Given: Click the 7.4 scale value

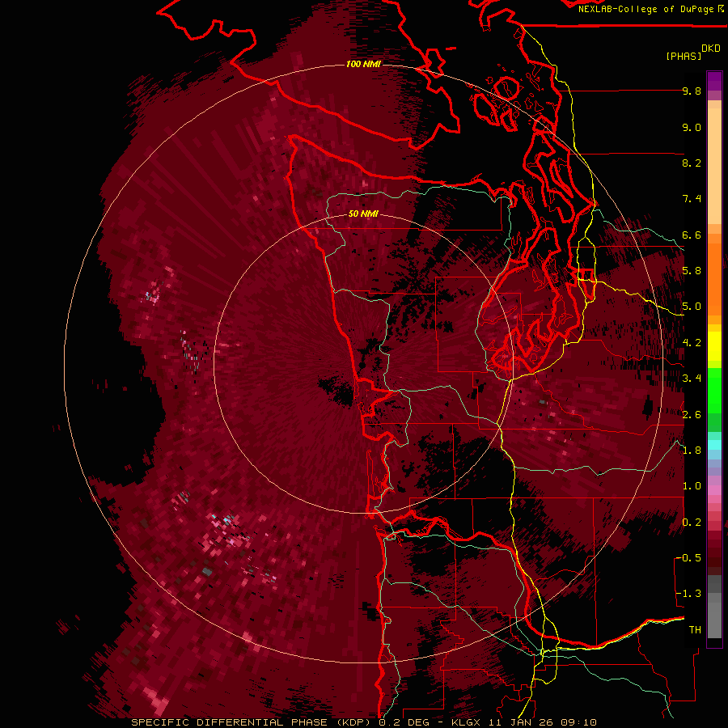Looking at the screenshot, I should tap(692, 199).
